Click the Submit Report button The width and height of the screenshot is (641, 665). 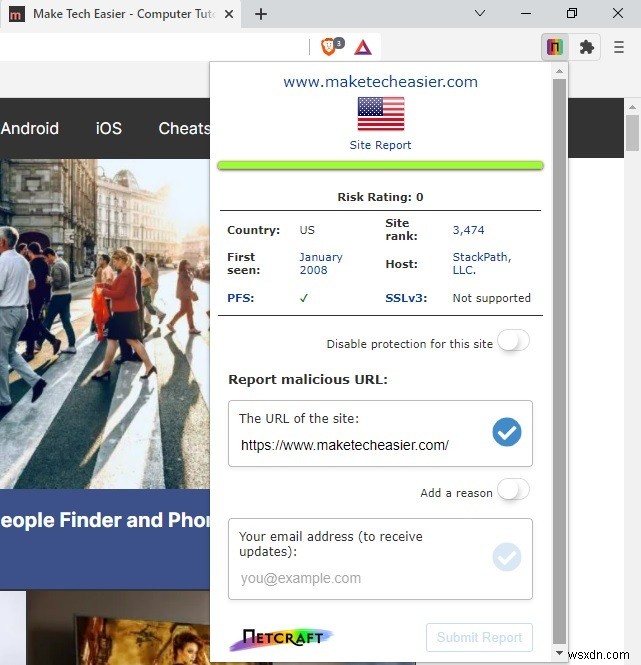tap(479, 637)
